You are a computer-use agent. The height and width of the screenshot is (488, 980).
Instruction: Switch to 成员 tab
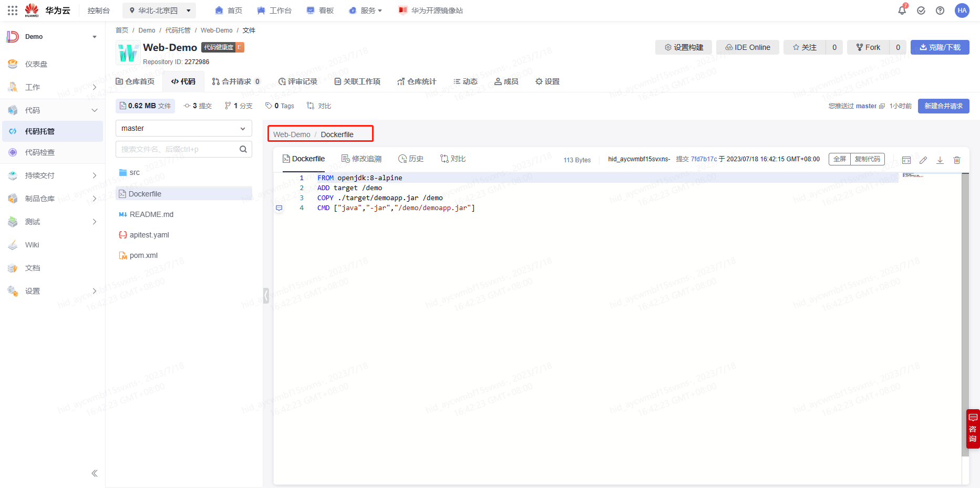(507, 81)
